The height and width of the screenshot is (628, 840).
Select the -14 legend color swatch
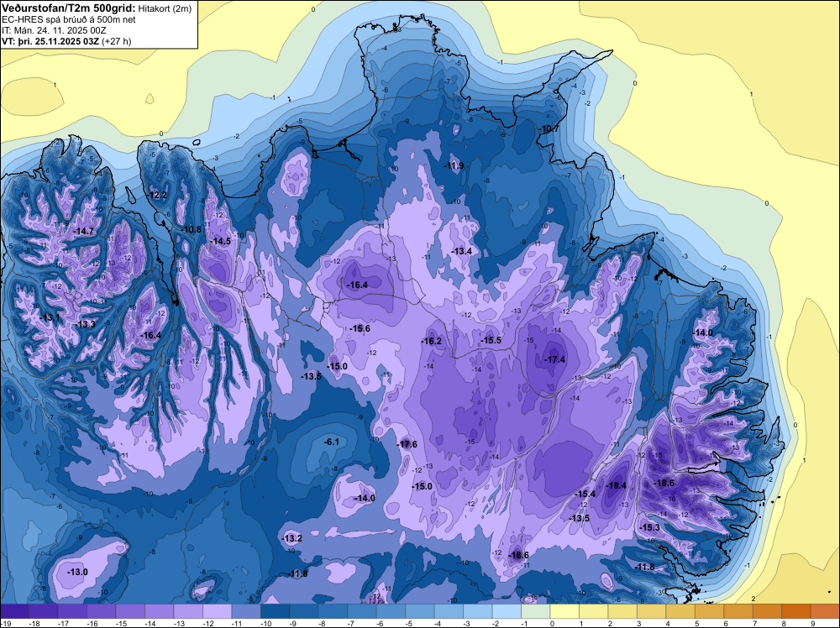coord(159,611)
